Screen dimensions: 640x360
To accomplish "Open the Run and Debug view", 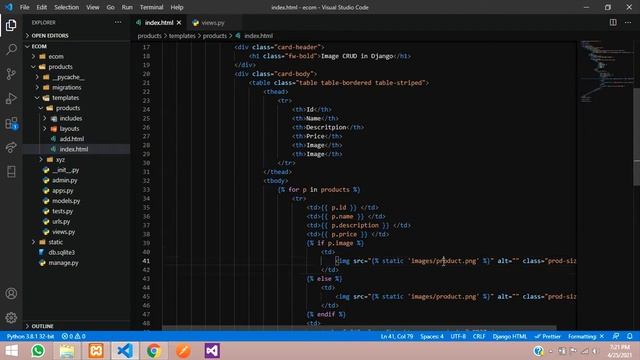I will pyautogui.click(x=11, y=98).
